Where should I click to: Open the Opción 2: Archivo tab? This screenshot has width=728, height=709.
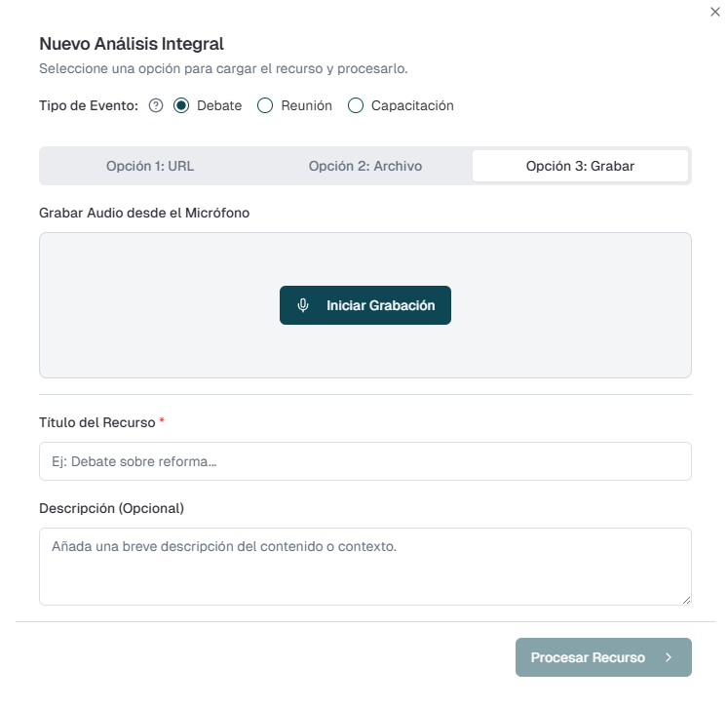(365, 166)
